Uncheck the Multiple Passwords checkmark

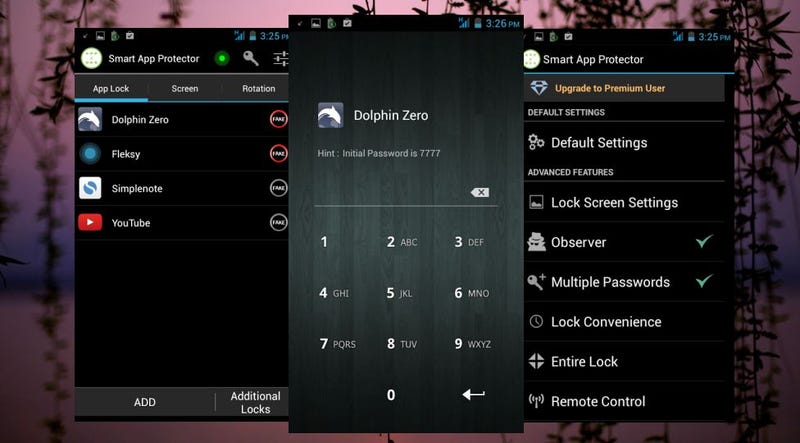pos(704,280)
